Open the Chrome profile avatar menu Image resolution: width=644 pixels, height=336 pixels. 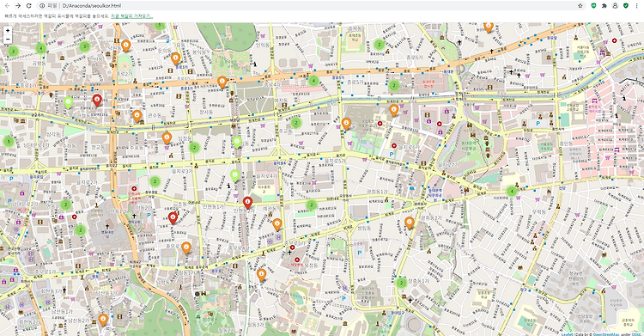click(615, 6)
